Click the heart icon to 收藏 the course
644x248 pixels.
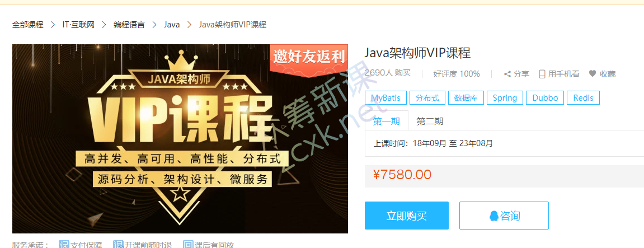(593, 74)
